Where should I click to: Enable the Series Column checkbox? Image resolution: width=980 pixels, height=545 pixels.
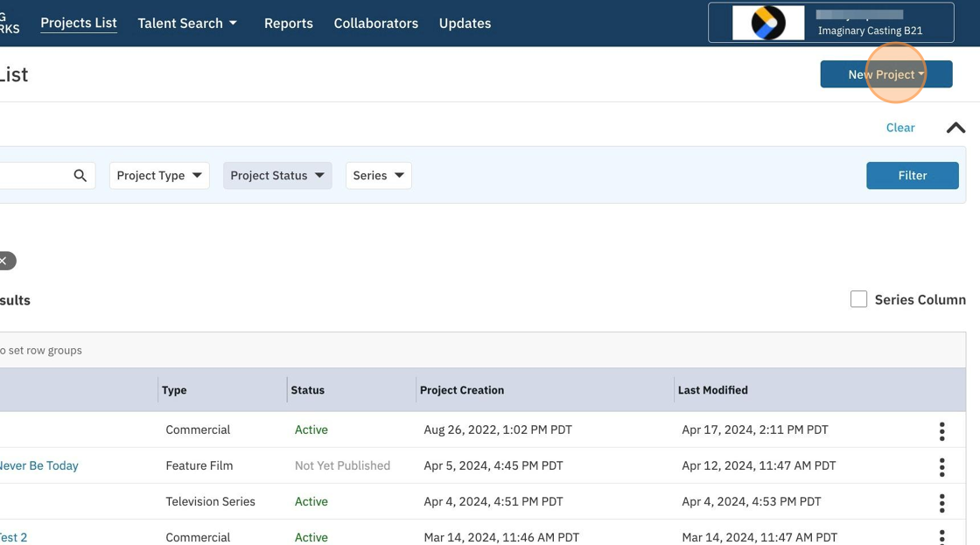(858, 299)
